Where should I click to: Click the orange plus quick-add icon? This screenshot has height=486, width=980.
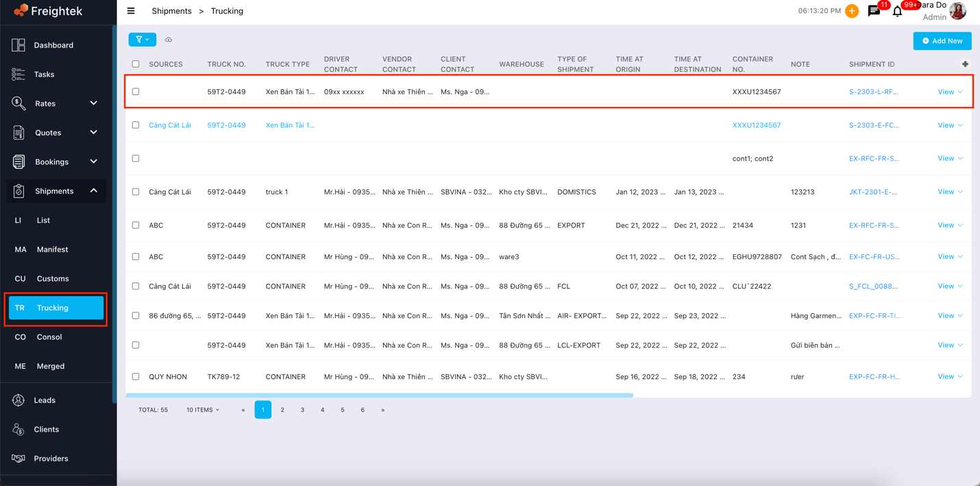pos(852,11)
